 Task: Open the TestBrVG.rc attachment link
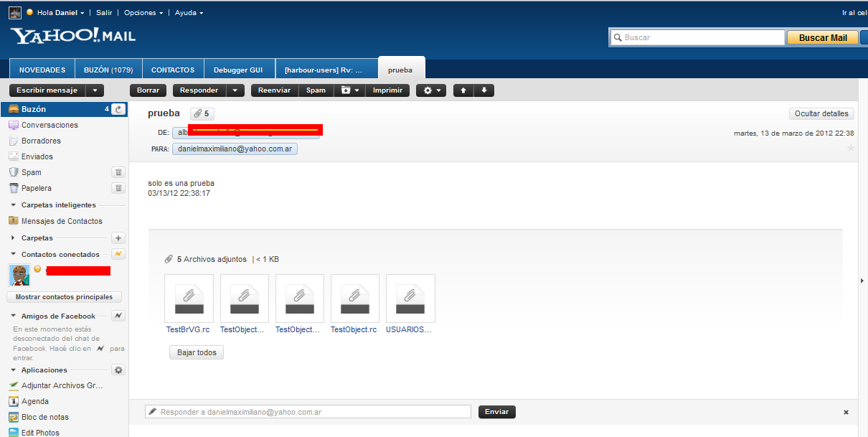188,329
